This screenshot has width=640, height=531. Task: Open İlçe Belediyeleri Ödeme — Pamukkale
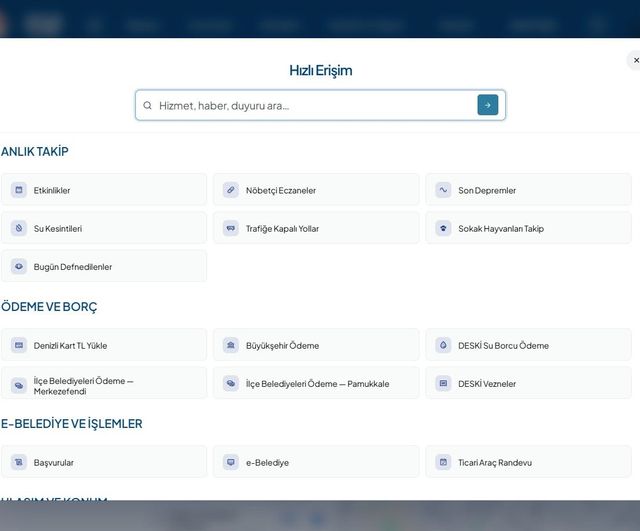tap(316, 383)
